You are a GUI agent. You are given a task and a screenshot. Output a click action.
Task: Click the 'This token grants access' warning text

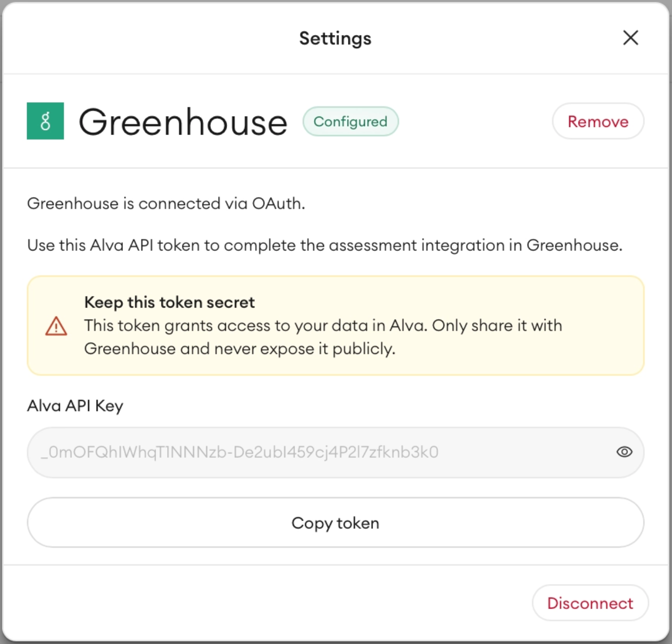tap(323, 337)
